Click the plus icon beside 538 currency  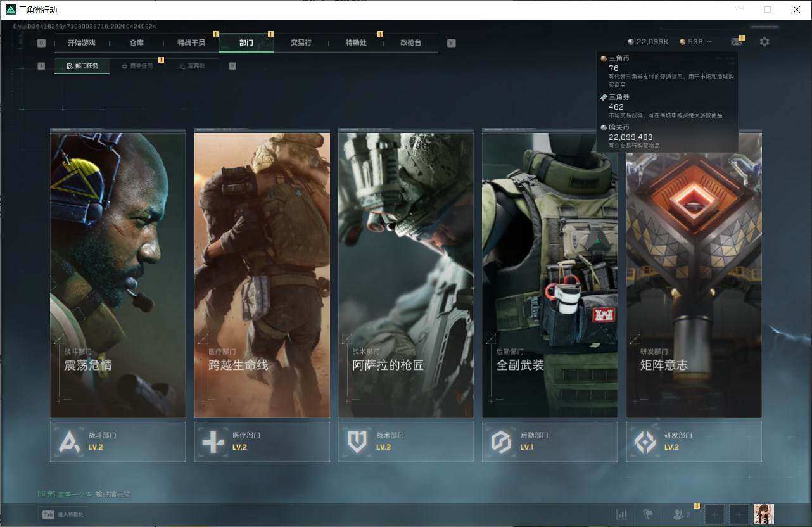[709, 42]
